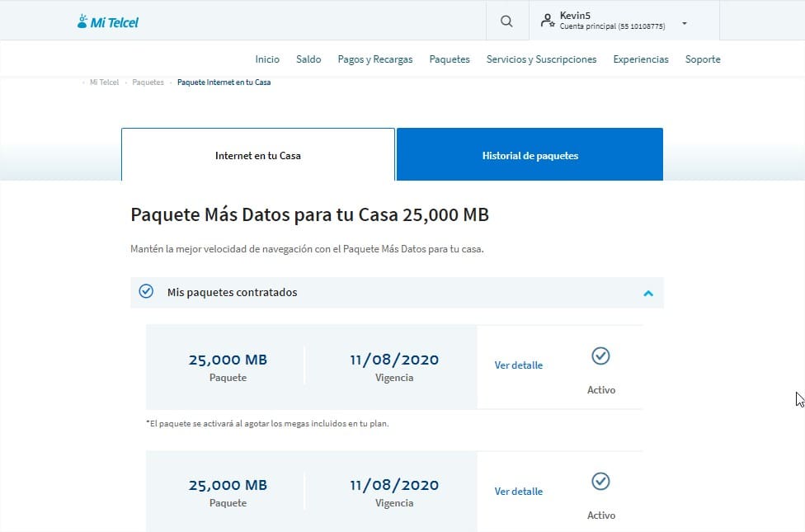This screenshot has height=532, width=805.
Task: Click the Mi Telcel logo
Action: point(107,22)
